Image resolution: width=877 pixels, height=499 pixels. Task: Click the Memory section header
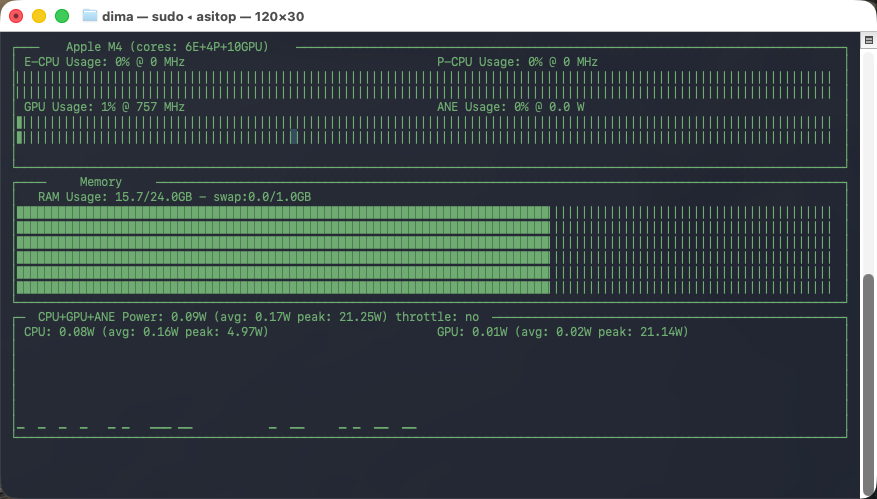(100, 182)
